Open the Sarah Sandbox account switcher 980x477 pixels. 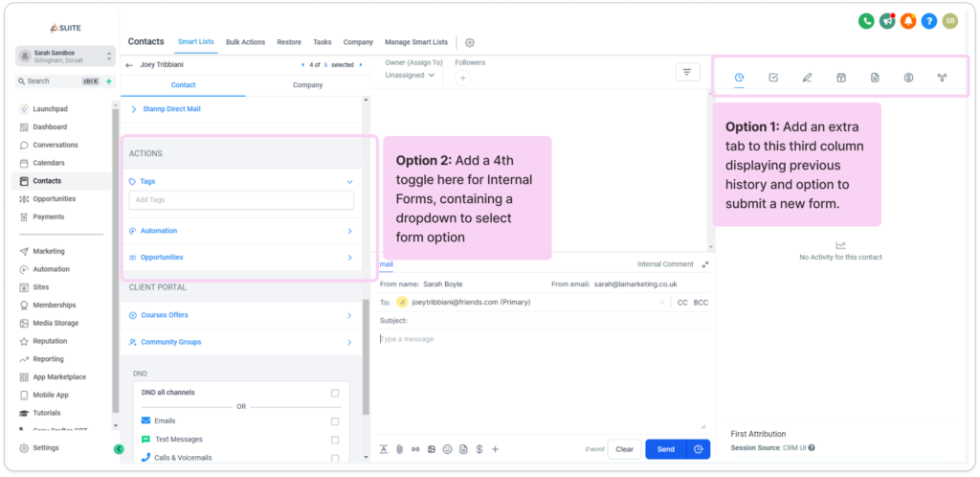point(65,57)
